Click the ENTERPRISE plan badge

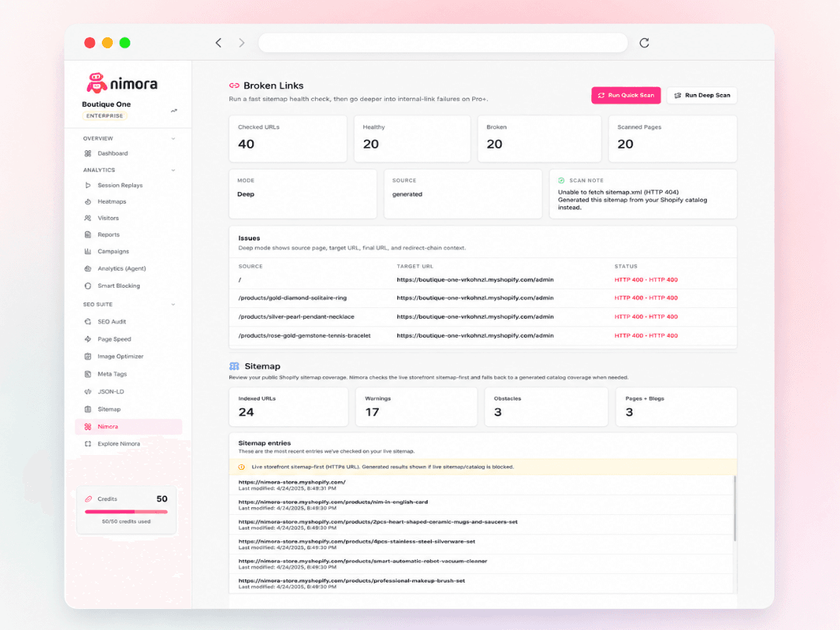(104, 116)
